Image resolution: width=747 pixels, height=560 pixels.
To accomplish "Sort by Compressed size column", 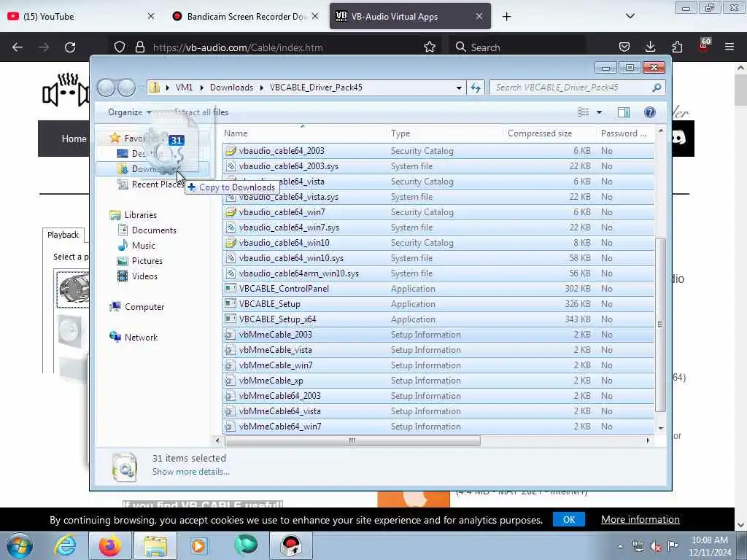I will [539, 134].
